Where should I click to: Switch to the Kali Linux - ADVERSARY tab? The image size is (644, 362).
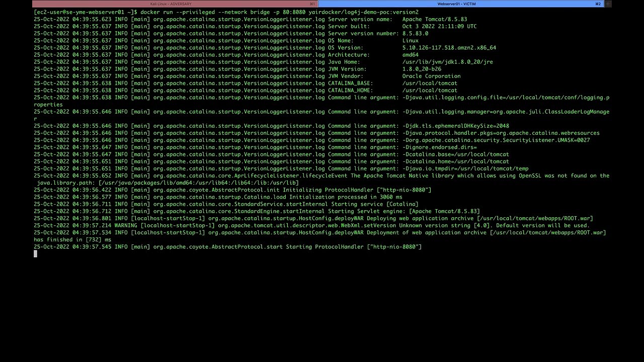171,4
